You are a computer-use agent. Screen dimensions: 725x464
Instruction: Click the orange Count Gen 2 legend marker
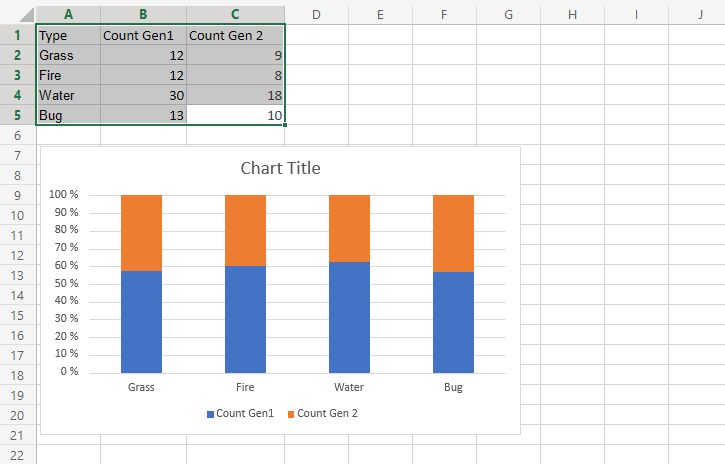291,414
